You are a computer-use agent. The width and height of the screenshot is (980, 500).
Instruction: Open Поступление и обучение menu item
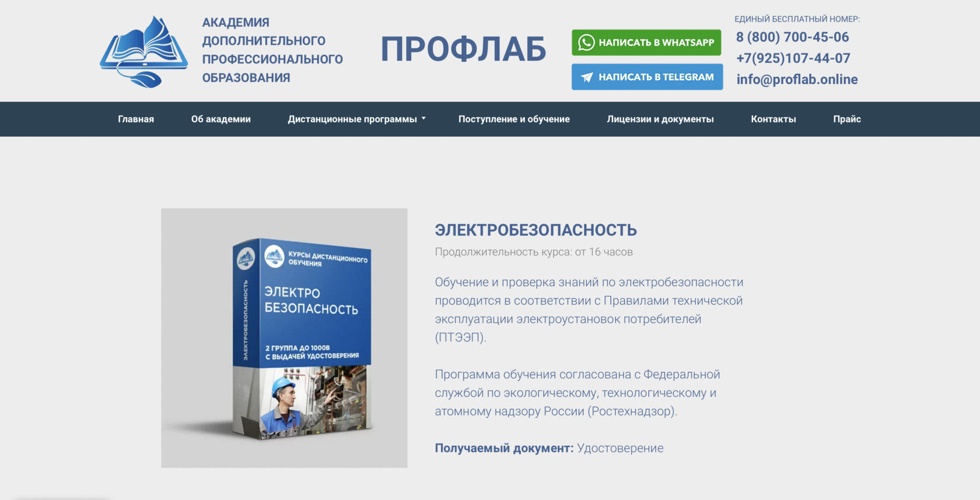pos(514,119)
